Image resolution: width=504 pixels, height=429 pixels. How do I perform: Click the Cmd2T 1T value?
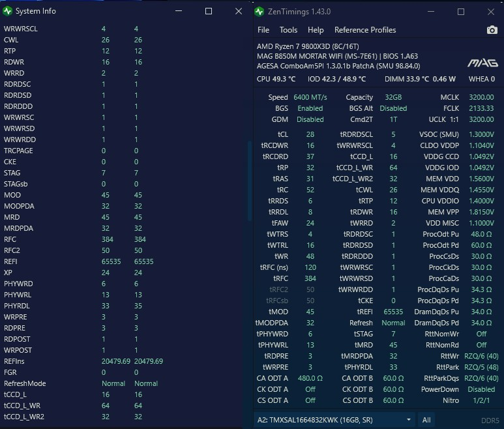tap(393, 119)
